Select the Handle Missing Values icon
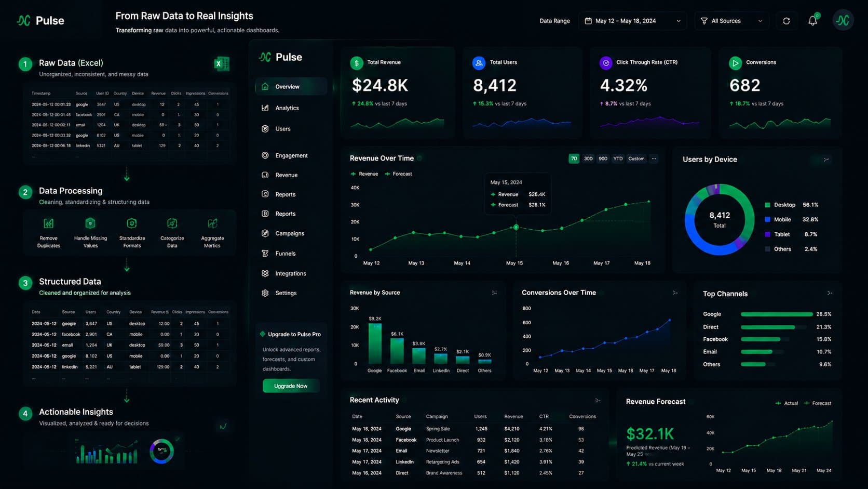Screen dimensions: 868x489 [x=90, y=223]
